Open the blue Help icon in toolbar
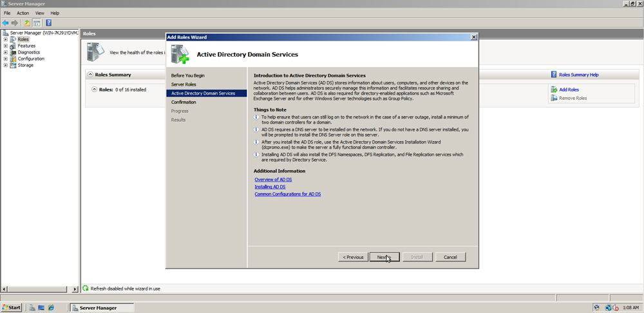644x313 pixels. click(x=48, y=23)
